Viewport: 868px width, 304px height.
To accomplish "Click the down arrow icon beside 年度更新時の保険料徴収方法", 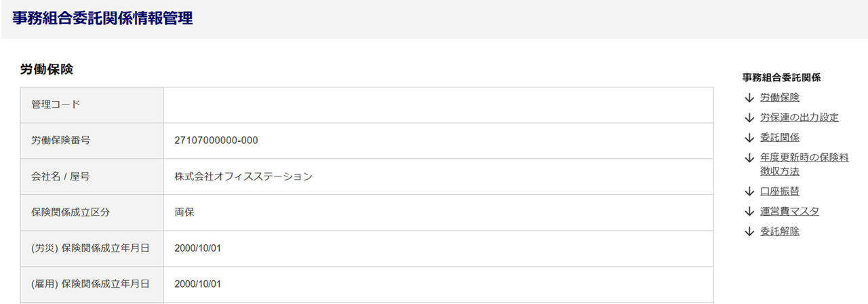I will (749, 158).
